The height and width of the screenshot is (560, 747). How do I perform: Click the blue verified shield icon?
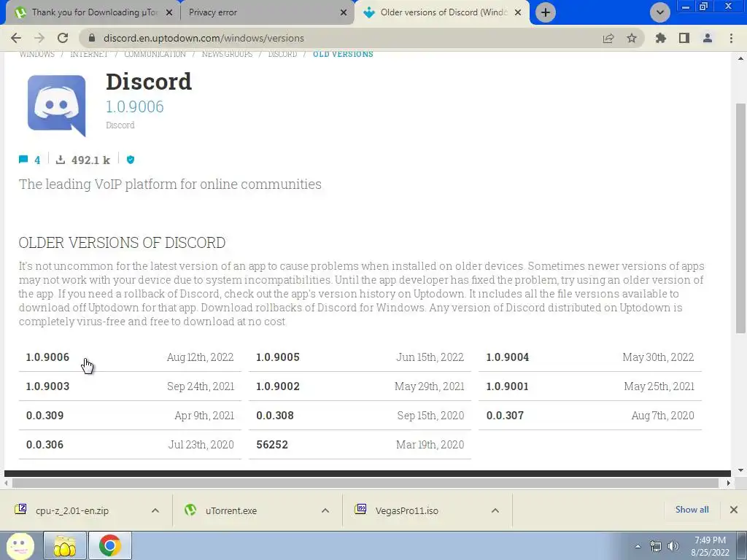click(131, 160)
